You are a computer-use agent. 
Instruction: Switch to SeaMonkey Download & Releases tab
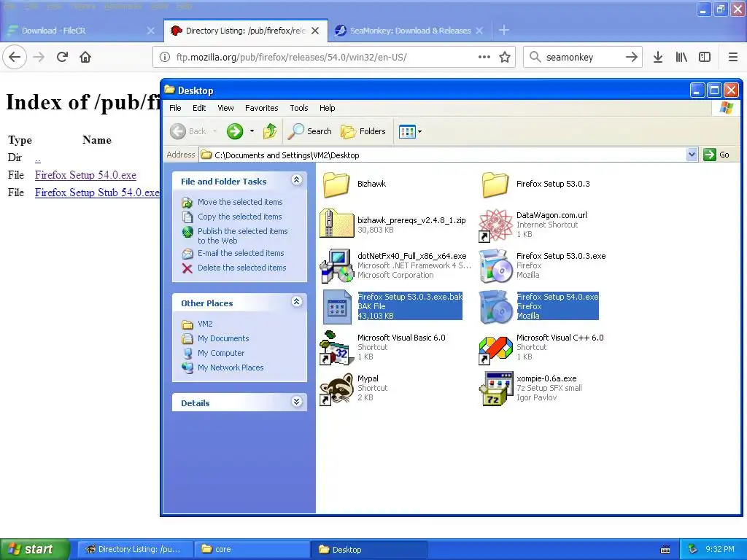pos(410,31)
